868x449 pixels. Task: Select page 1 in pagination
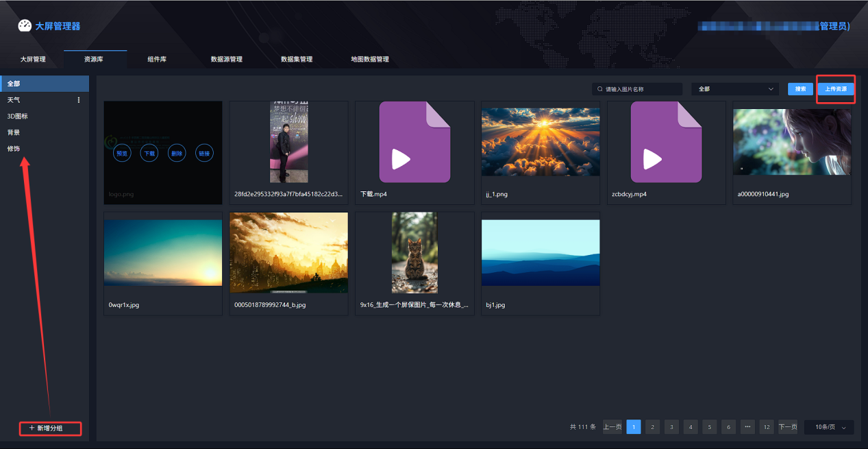(x=634, y=427)
